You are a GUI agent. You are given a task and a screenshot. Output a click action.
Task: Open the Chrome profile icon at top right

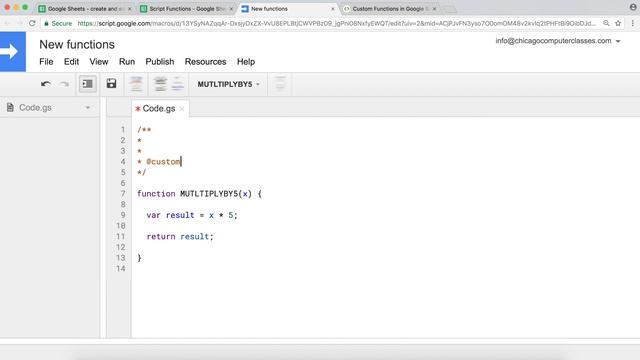pos(633,7)
